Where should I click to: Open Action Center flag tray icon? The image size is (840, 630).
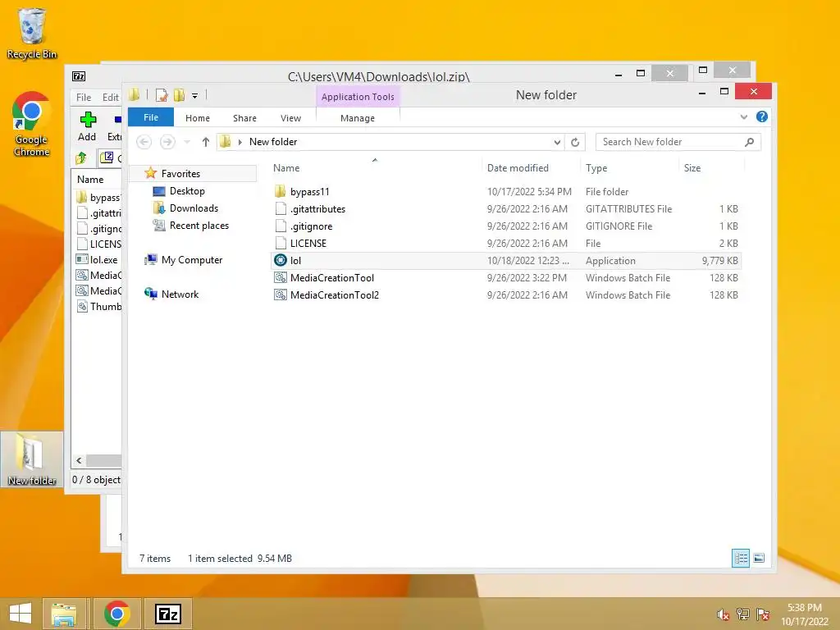pos(763,614)
